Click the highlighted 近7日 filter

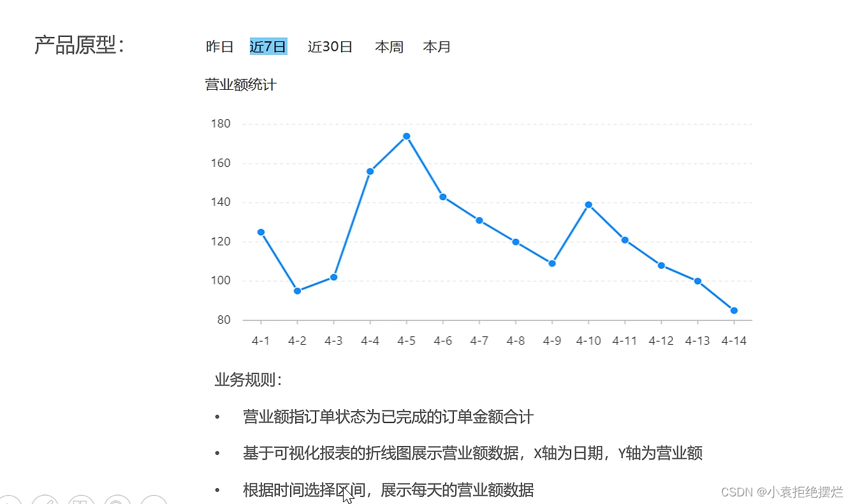pos(268,46)
